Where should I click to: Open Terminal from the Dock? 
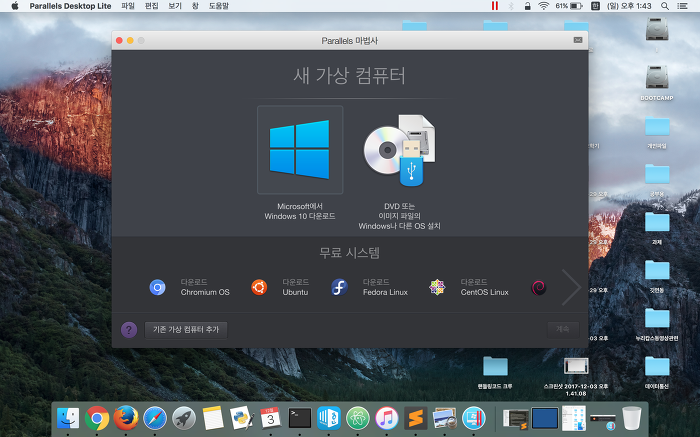click(300, 419)
